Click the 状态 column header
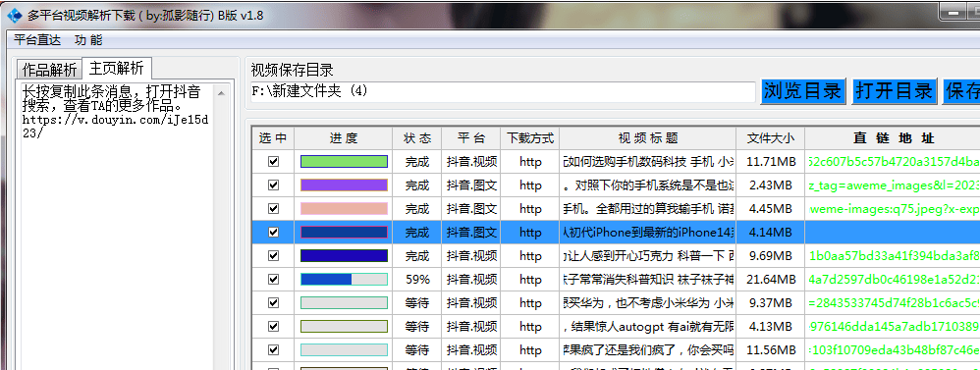The height and width of the screenshot is (370, 980). (417, 138)
